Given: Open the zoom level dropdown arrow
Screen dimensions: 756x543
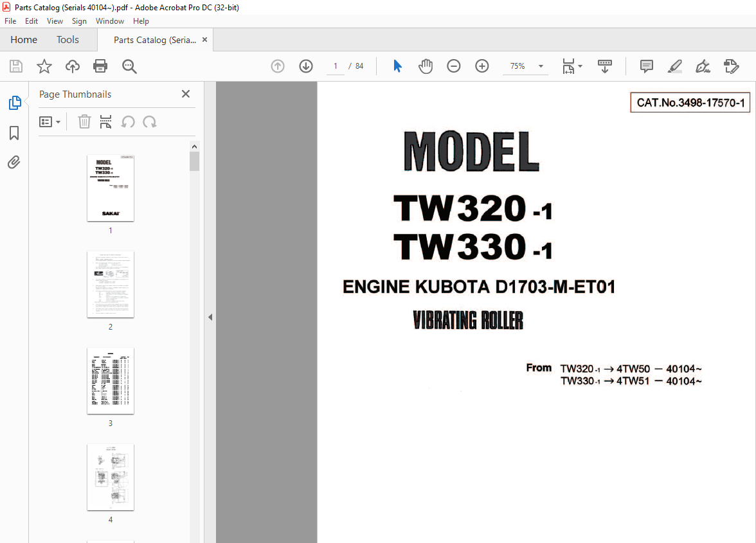Looking at the screenshot, I should [x=541, y=66].
